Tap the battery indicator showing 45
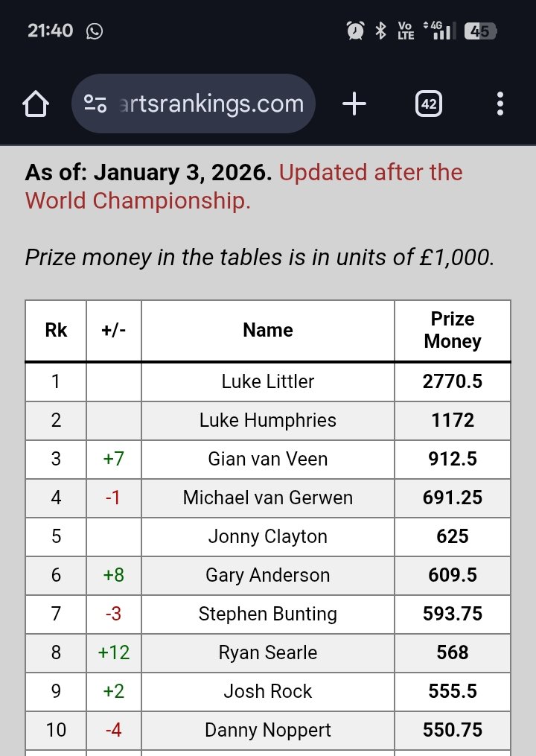 (x=480, y=31)
